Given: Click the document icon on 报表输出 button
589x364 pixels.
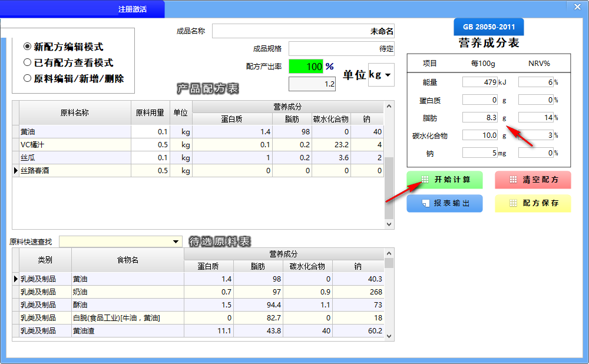Looking at the screenshot, I should (x=425, y=203).
